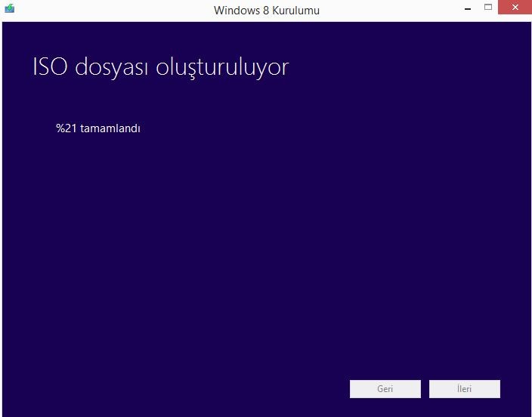Click the İleri button
The width and height of the screenshot is (532, 417).
[465, 388]
